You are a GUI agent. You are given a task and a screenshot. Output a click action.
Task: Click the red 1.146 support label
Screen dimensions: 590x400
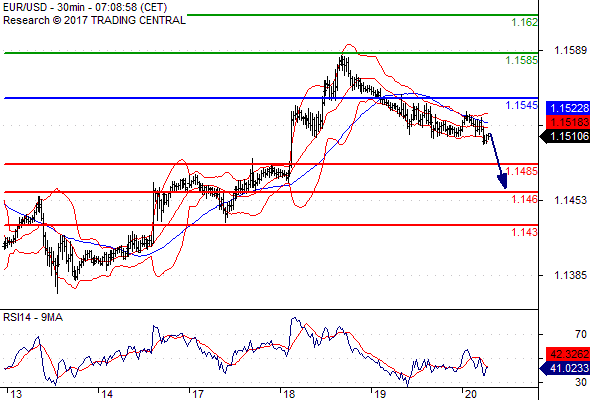click(x=525, y=199)
